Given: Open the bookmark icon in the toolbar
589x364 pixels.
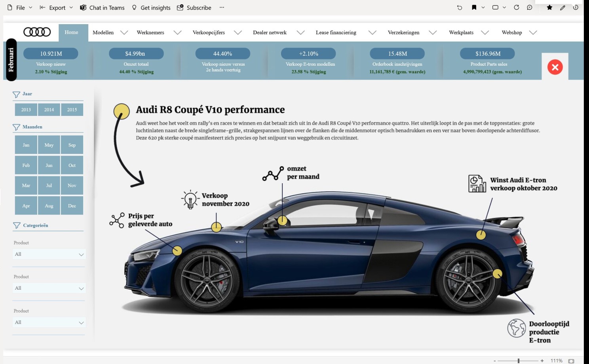Looking at the screenshot, I should 474,8.
